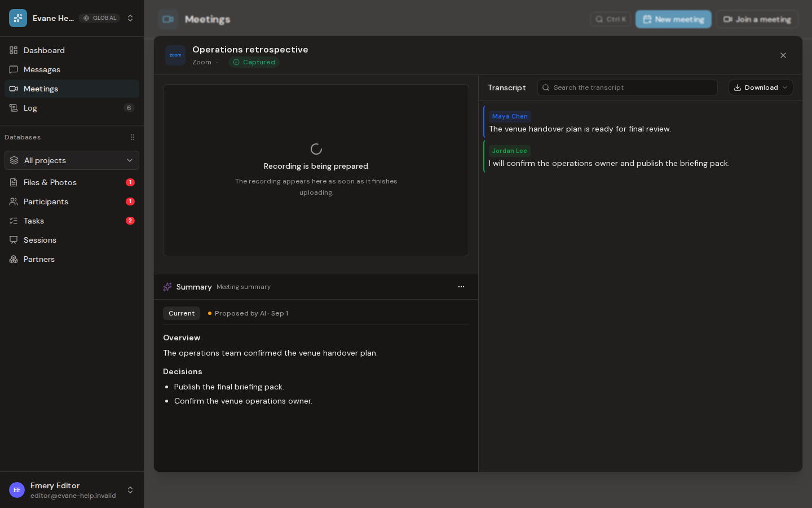Open the Partners database
812x508 pixels.
point(72,259)
